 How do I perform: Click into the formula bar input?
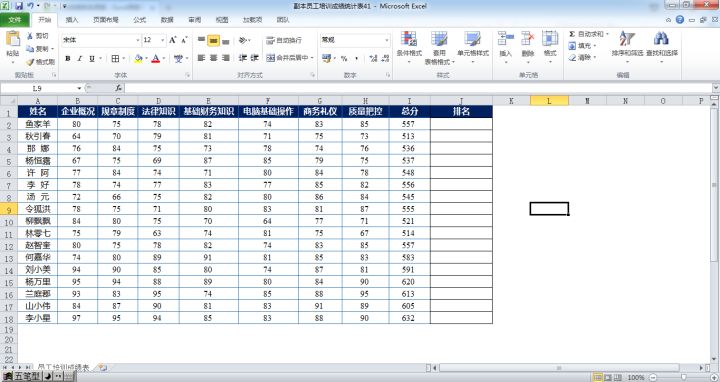coord(418,88)
